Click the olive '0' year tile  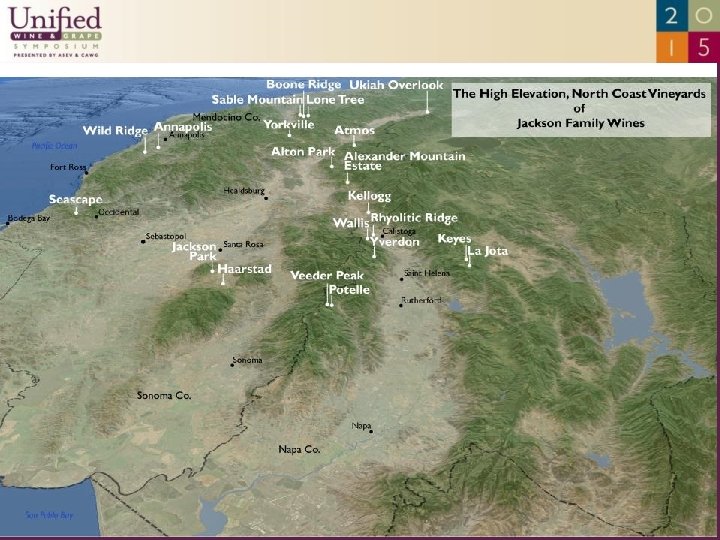(703, 16)
